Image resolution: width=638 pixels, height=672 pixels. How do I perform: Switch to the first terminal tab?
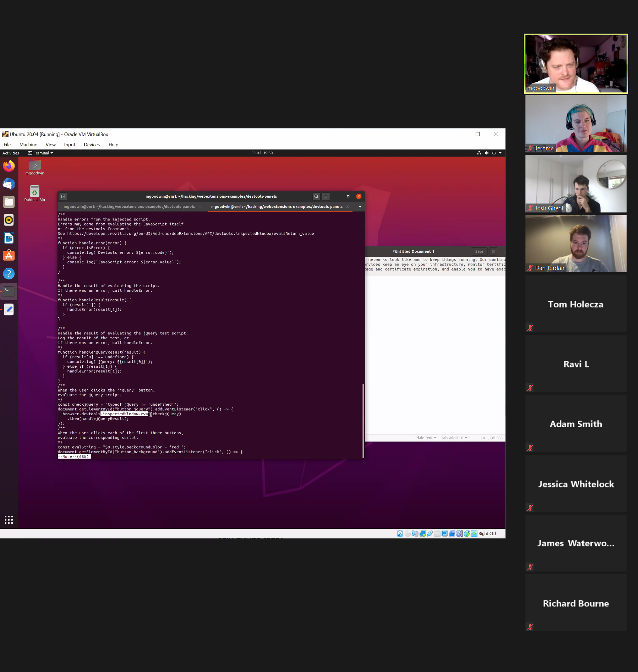pos(129,206)
